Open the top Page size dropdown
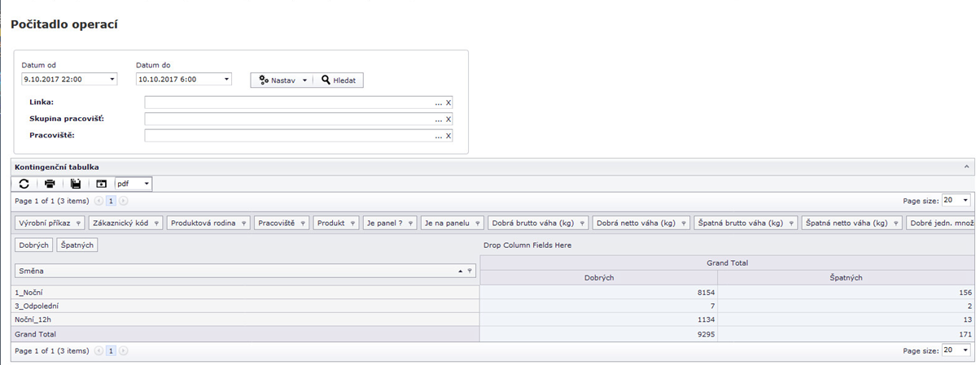Viewport: 980px width, 365px height. (x=965, y=200)
